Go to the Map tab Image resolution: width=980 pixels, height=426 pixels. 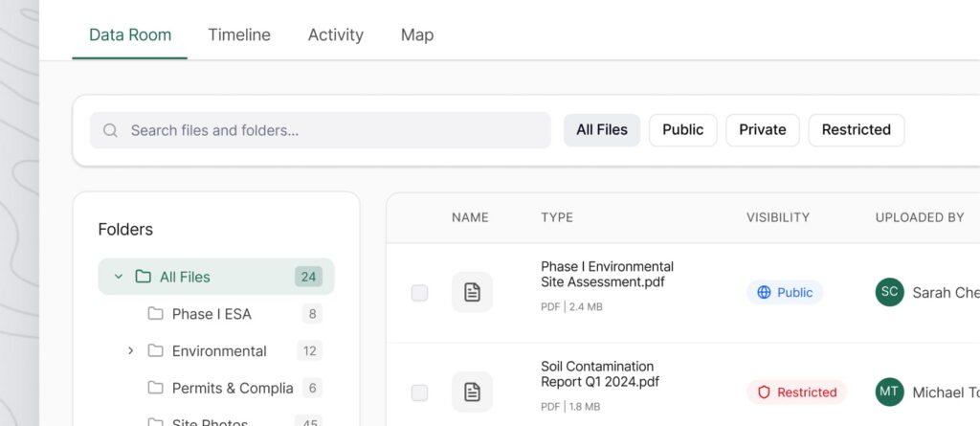pos(416,34)
